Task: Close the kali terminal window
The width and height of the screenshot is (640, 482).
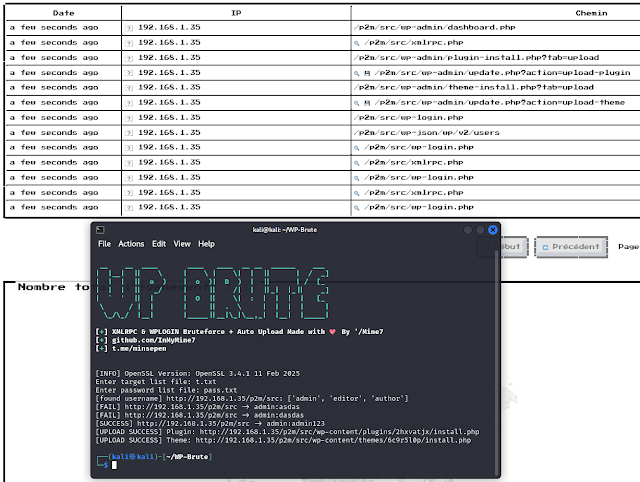Action: tap(493, 230)
